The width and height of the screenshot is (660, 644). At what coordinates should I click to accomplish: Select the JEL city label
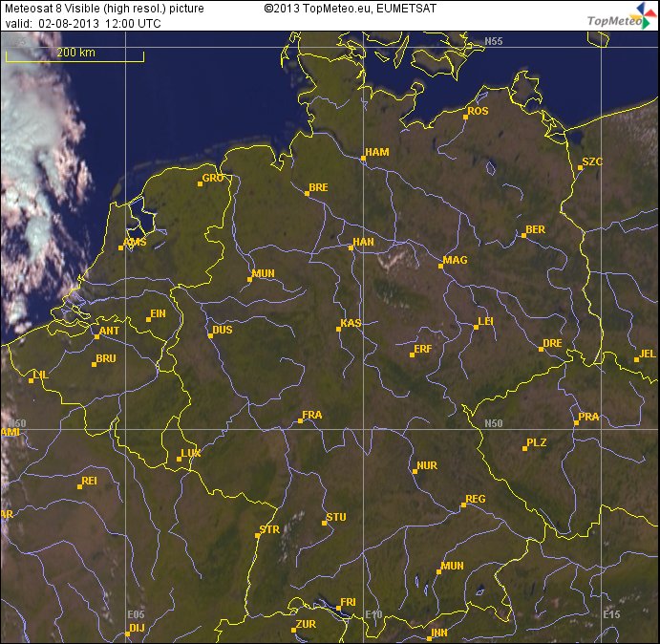click(648, 354)
